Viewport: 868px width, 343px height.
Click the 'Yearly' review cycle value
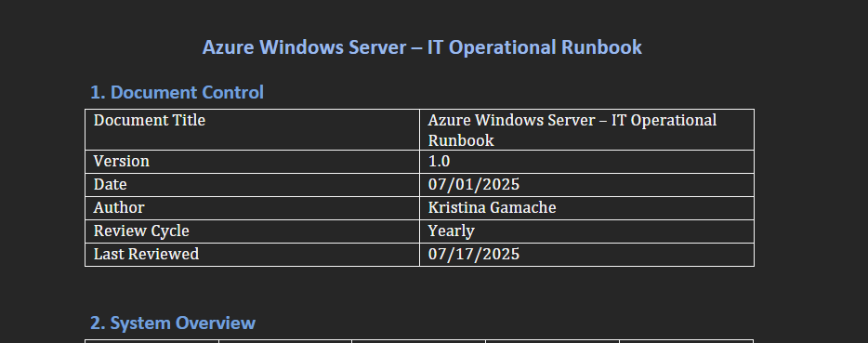(x=451, y=231)
